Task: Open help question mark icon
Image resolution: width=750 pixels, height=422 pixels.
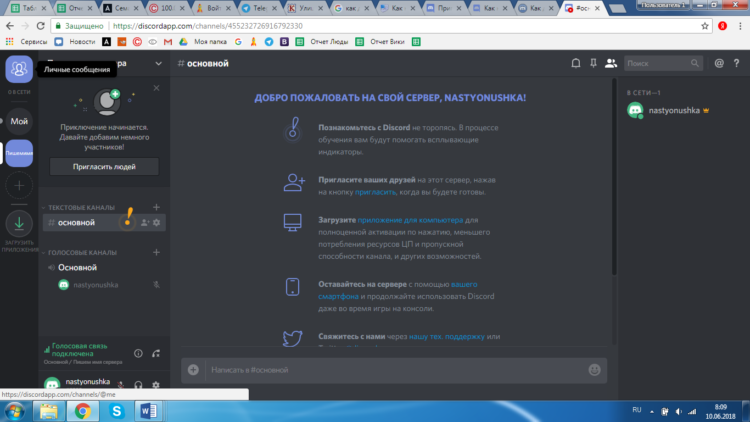Action: (737, 63)
